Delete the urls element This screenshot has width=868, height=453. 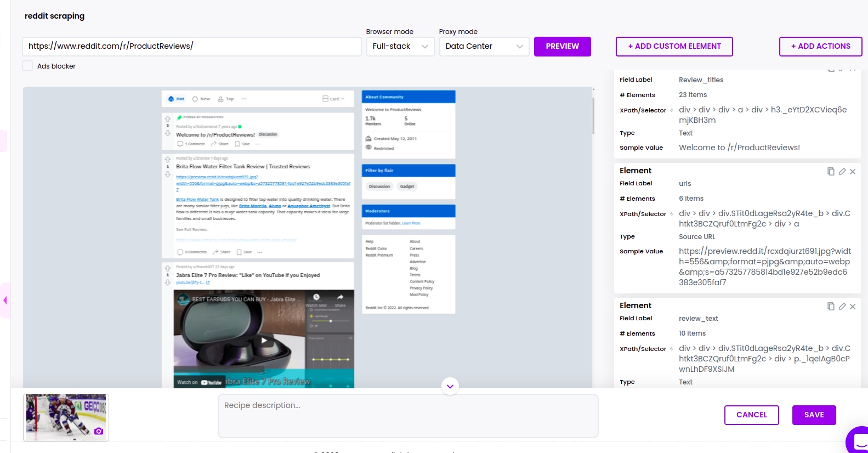pos(853,172)
